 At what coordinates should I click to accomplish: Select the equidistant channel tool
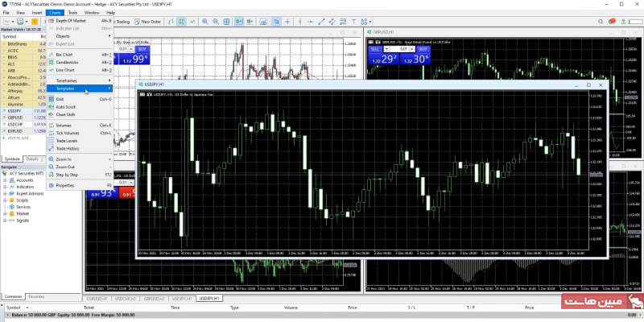tap(332, 22)
